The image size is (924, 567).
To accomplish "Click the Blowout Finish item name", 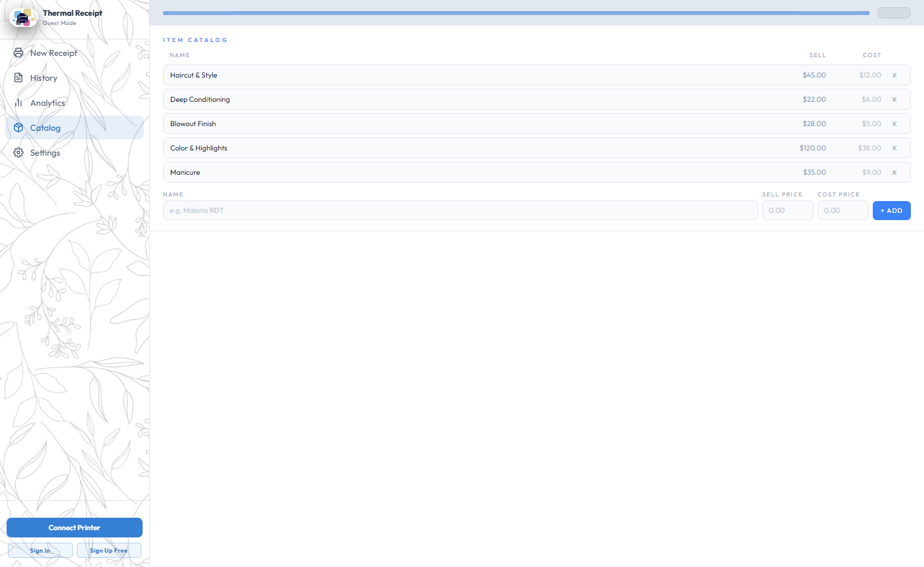I will click(x=193, y=124).
